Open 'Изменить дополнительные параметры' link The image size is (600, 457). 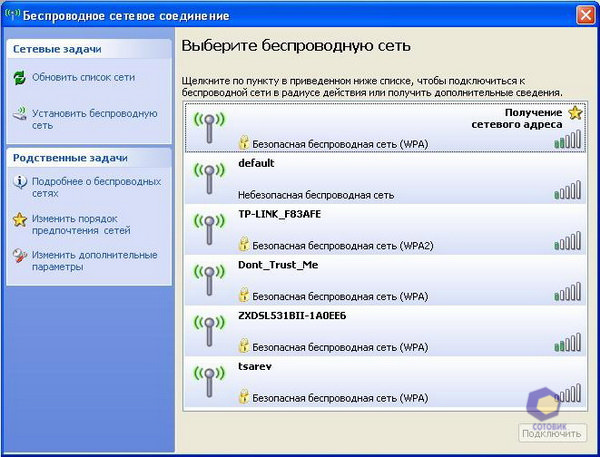coord(94,261)
